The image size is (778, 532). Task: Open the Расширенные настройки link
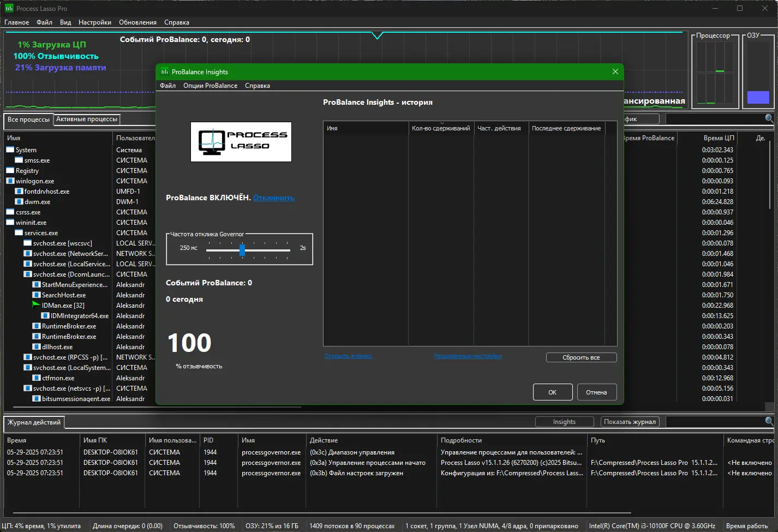(x=468, y=356)
